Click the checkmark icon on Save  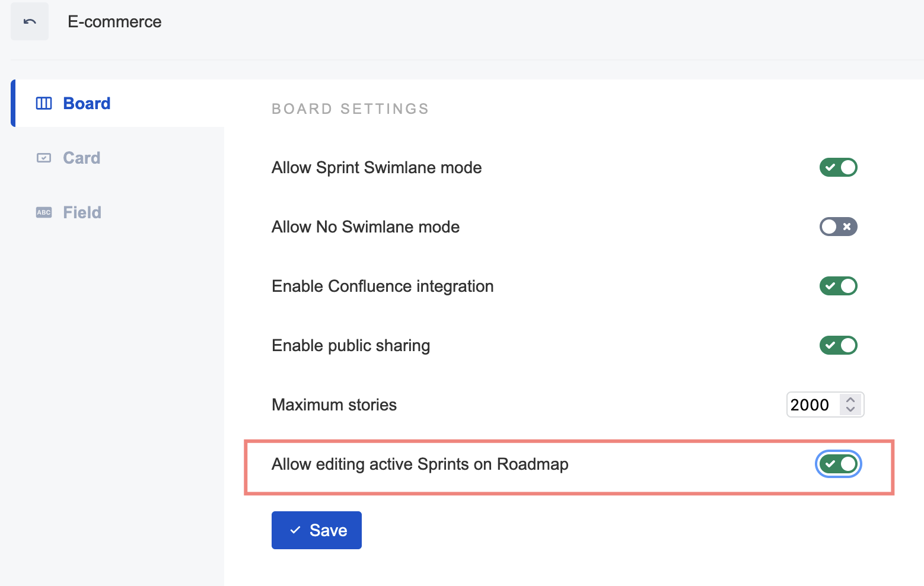[295, 530]
